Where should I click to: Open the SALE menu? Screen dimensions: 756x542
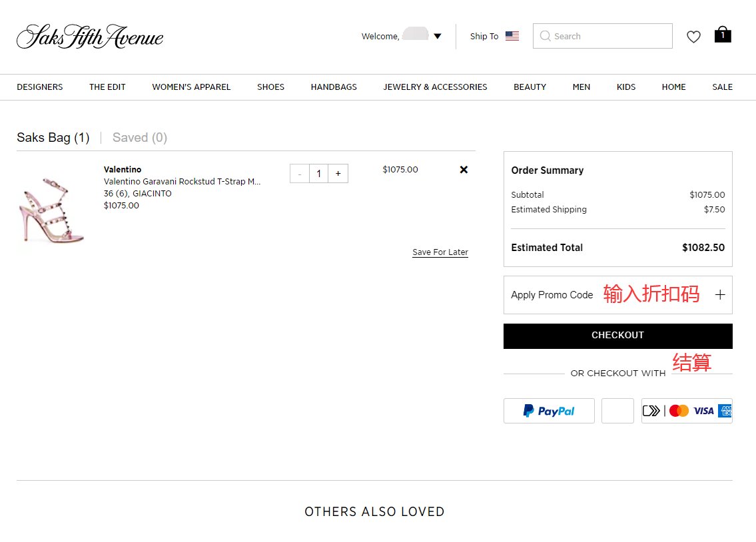722,87
